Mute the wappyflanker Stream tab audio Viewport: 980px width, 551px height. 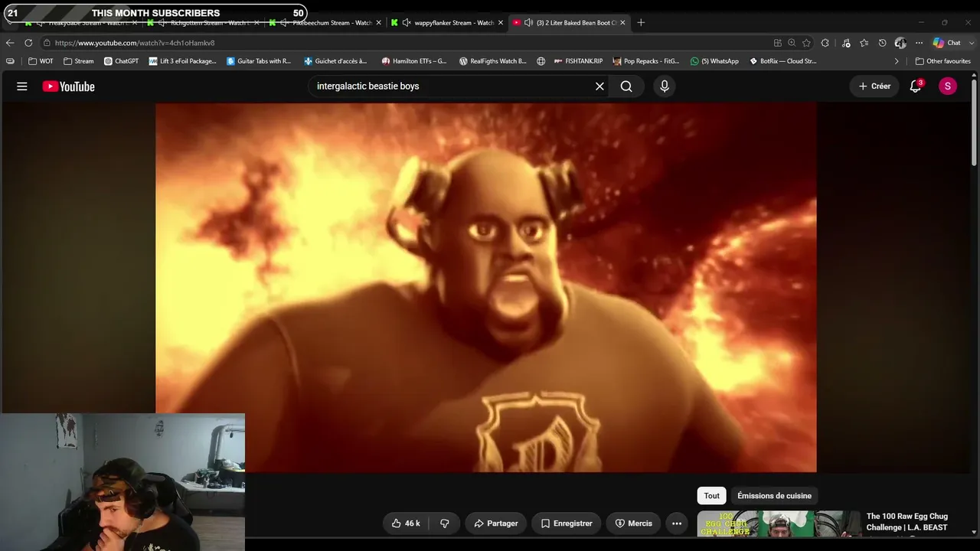click(407, 23)
